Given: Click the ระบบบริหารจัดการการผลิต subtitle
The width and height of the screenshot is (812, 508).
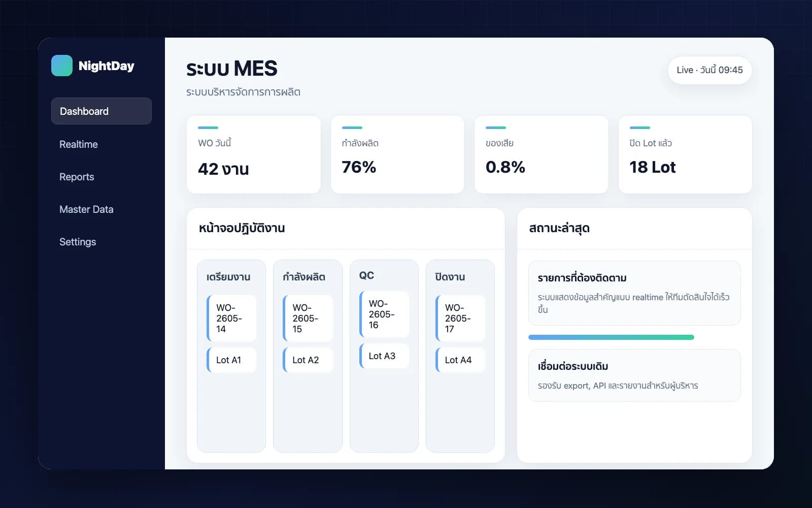Looking at the screenshot, I should [x=243, y=92].
